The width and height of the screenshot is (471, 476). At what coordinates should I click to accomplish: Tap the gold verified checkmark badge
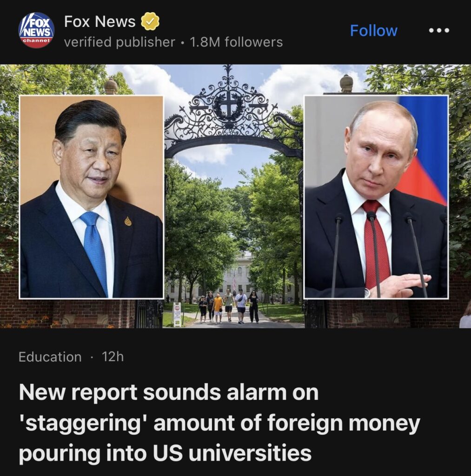click(x=150, y=21)
